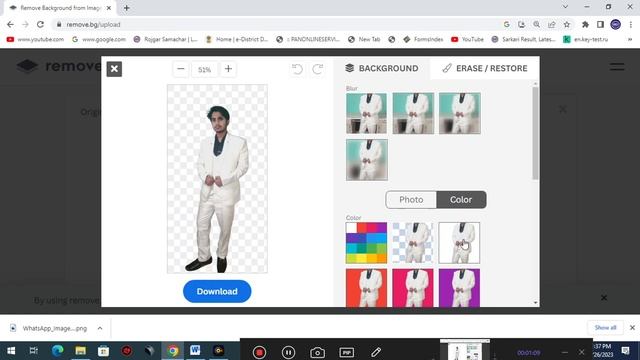Open the en.key-test.ru bookmark
Viewport: 640px width, 360px height.
tap(586, 39)
